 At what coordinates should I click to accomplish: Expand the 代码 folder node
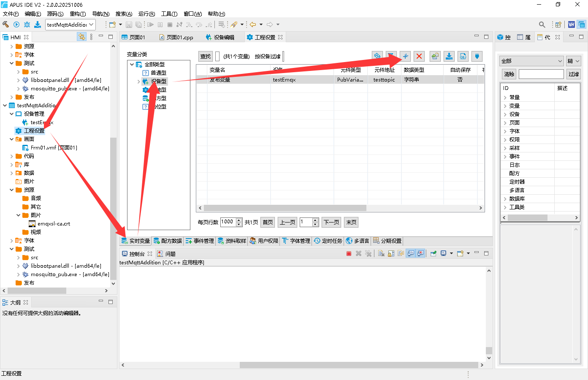tap(11, 156)
